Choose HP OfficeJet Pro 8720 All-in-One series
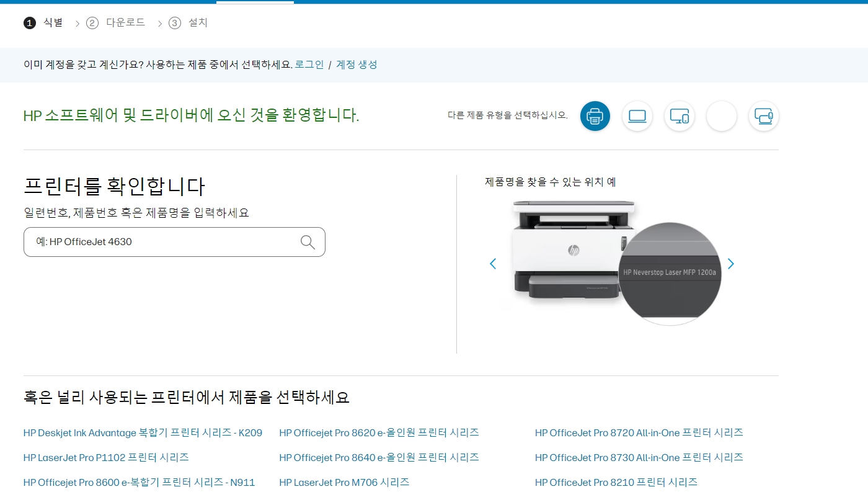The height and width of the screenshot is (497, 868). click(639, 432)
